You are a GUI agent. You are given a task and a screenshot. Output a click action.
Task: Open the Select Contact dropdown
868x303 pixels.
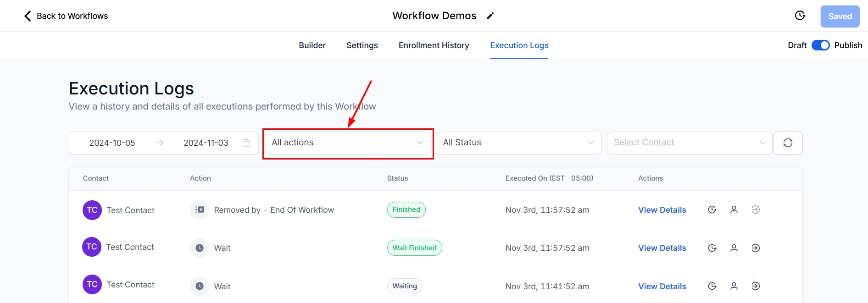[689, 143]
